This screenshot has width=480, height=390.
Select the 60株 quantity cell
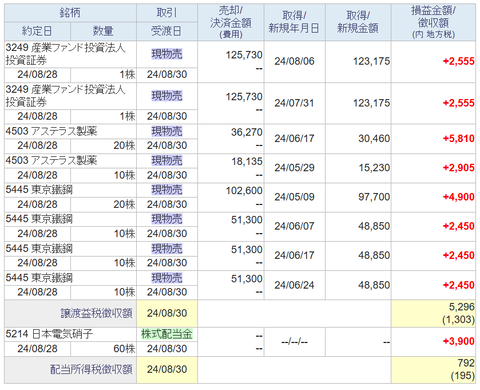point(103,349)
